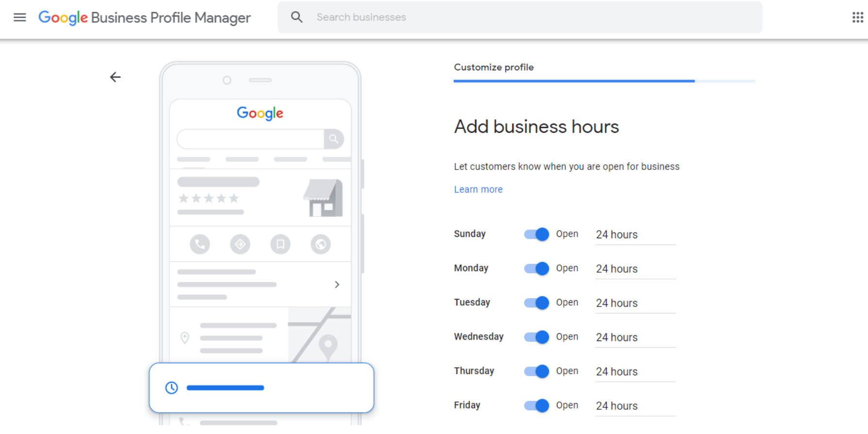Image resolution: width=868 pixels, height=434 pixels.
Task: Click the Sunday day label
Action: click(x=469, y=234)
